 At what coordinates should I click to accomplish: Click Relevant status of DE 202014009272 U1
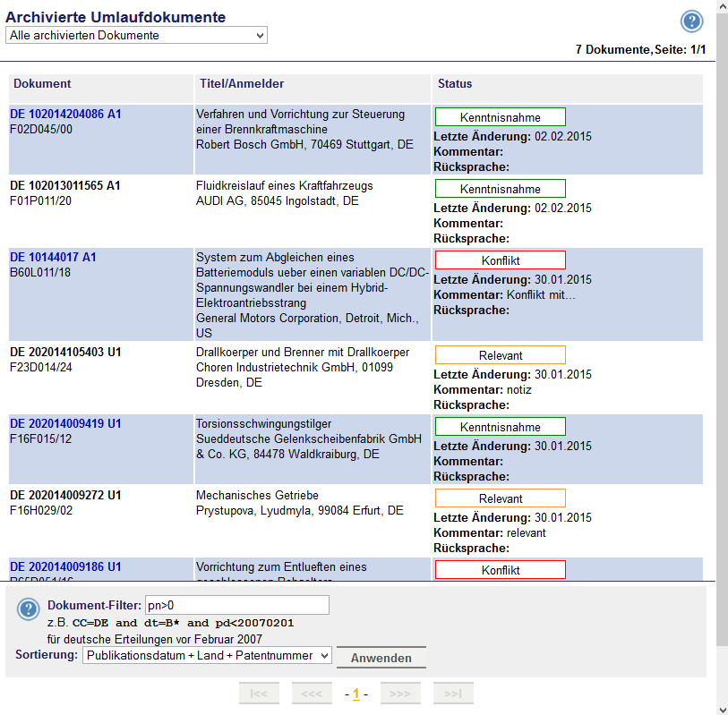pos(500,498)
